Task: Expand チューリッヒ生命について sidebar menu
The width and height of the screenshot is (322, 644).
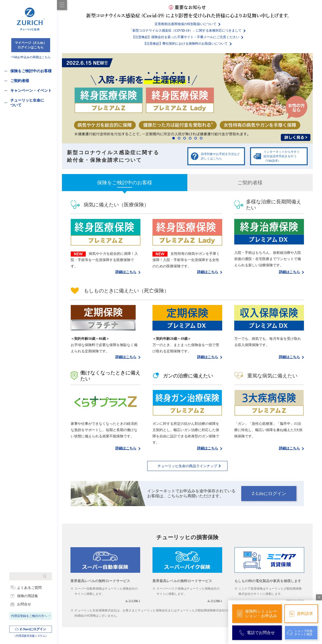Action: coord(27,103)
